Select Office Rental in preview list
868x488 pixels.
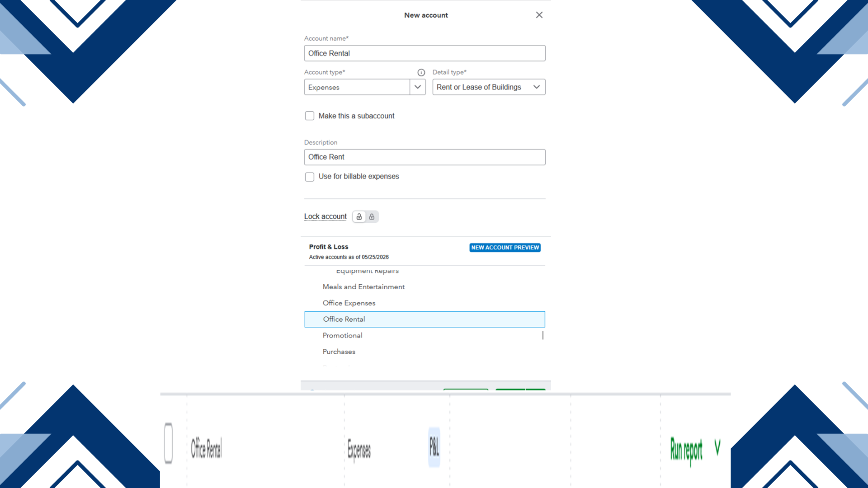(425, 319)
